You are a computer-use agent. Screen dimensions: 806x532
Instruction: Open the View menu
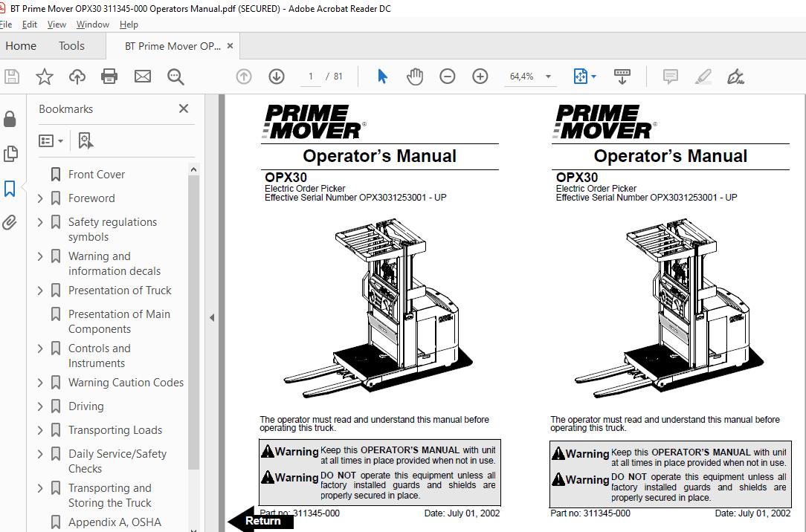point(57,24)
